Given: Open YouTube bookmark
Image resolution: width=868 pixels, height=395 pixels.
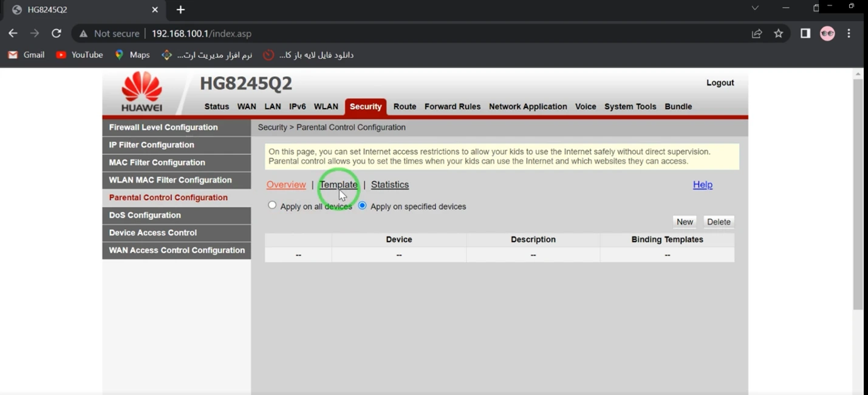Looking at the screenshot, I should pos(80,55).
